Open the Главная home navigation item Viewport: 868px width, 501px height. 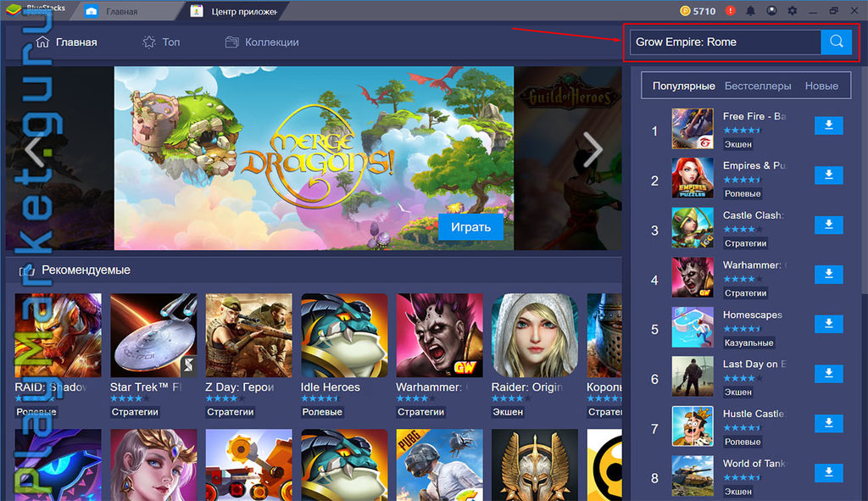point(66,42)
